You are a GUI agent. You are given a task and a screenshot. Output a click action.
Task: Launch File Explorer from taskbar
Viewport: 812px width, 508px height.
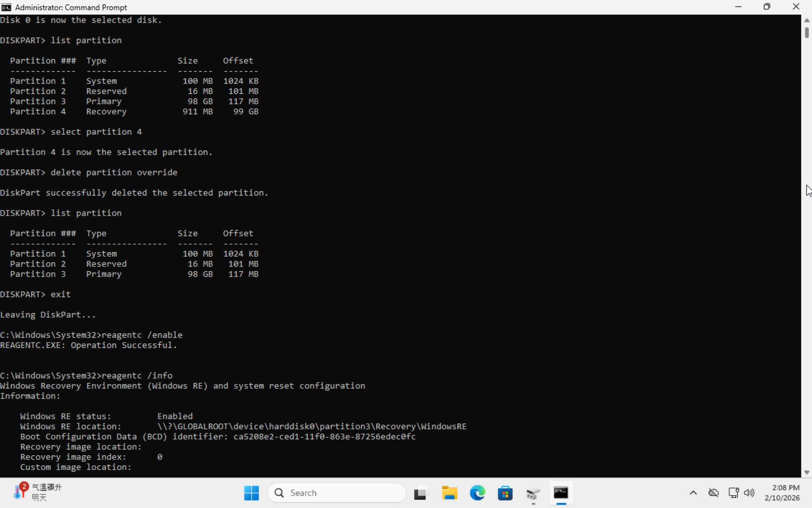(x=449, y=493)
